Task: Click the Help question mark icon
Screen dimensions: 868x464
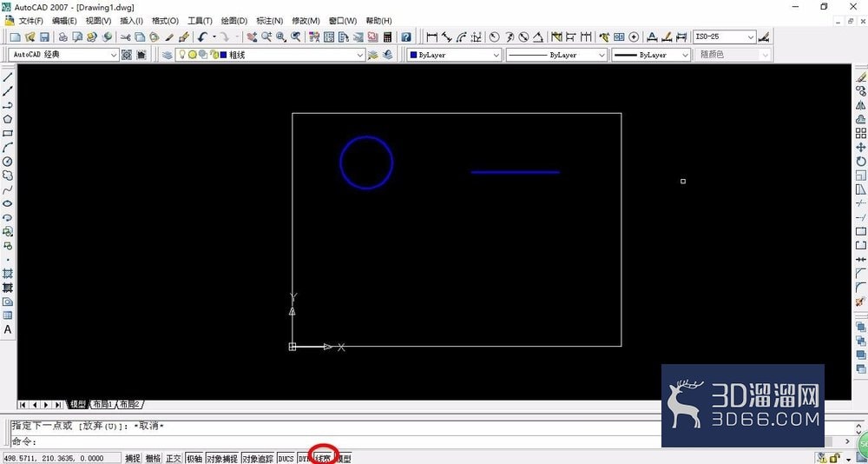Action: point(406,37)
